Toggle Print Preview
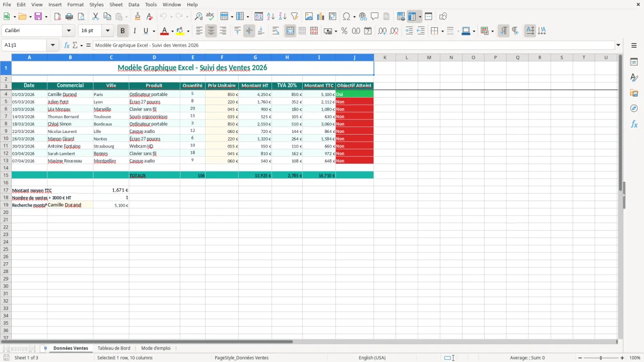Image resolution: width=644 pixels, height=362 pixels. tap(80, 17)
